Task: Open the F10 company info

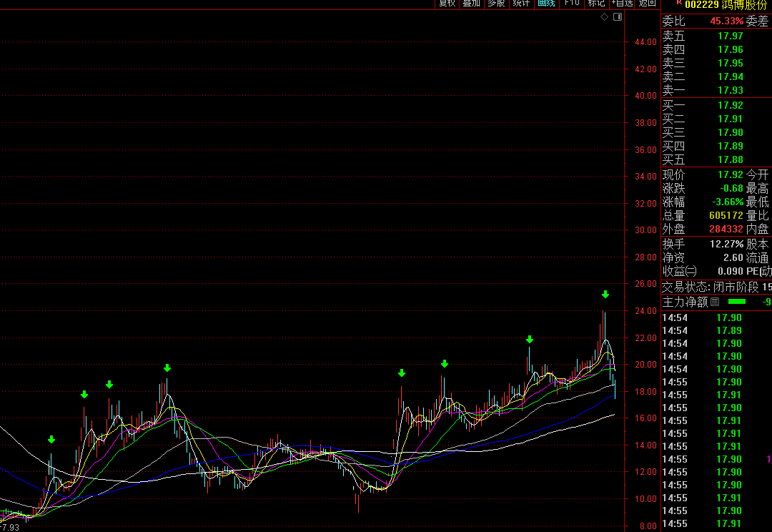Action: [x=572, y=4]
